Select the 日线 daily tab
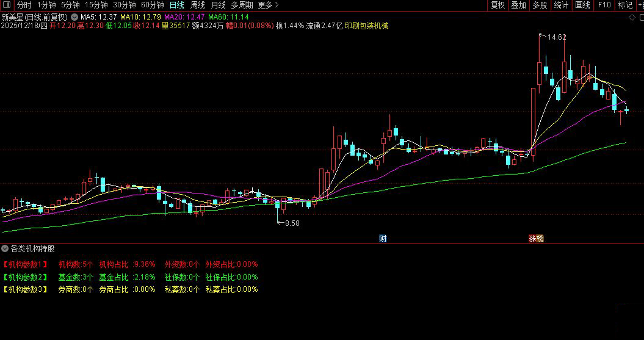 [x=176, y=5]
